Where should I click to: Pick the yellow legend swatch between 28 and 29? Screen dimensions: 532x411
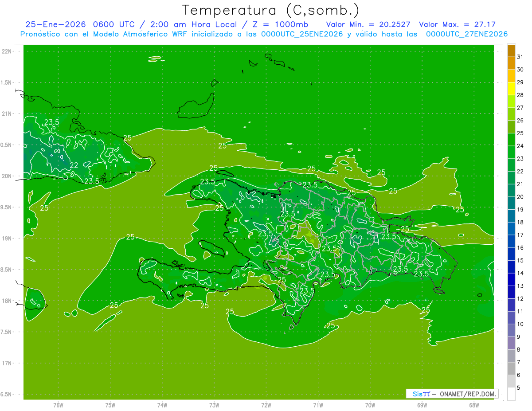(x=511, y=89)
